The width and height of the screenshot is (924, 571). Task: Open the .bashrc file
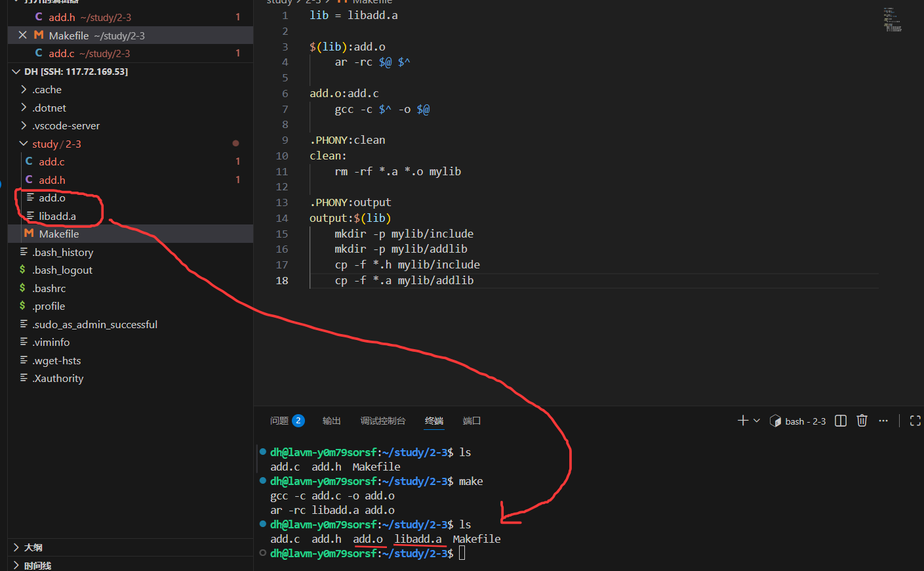coord(131,288)
